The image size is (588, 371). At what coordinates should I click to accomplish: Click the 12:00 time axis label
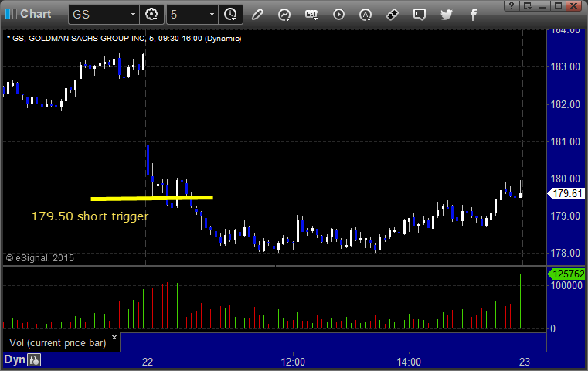coord(293,362)
